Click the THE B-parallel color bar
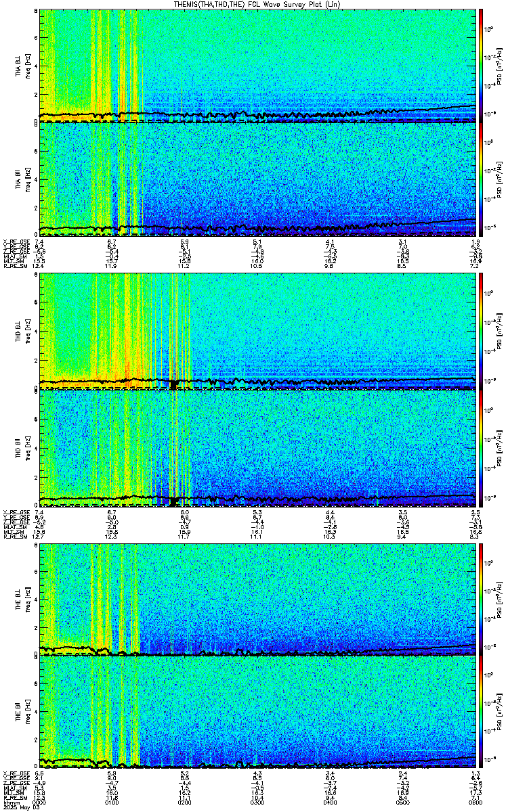 [481, 713]
